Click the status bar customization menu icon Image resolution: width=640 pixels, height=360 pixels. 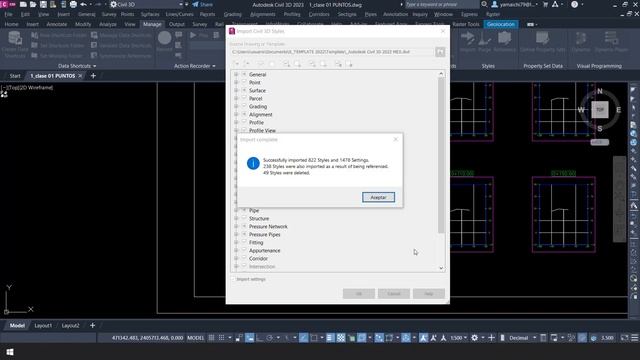635,338
